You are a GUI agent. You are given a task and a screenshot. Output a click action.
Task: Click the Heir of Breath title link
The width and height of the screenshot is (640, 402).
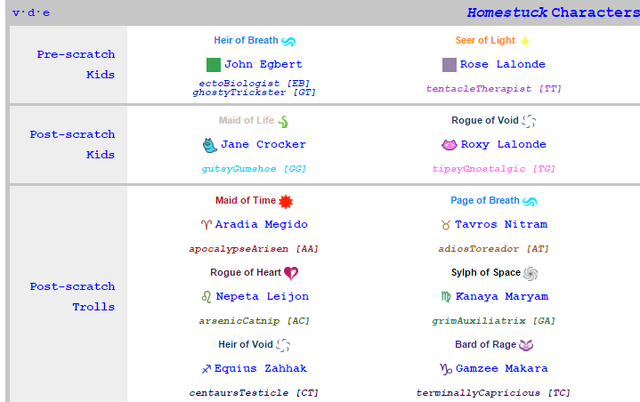(x=246, y=40)
